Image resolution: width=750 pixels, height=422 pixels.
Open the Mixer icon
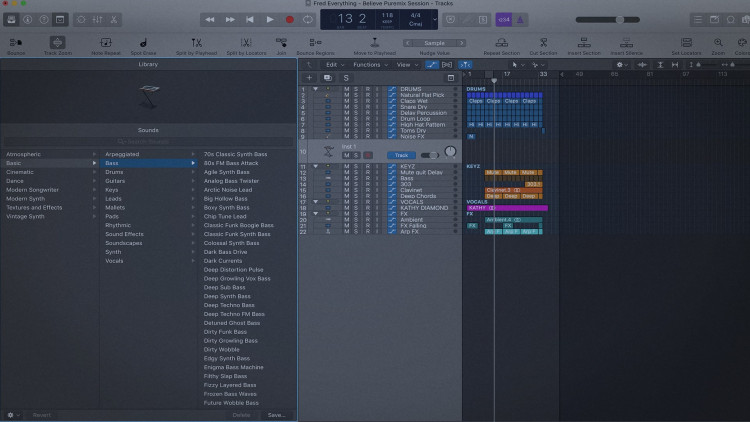point(98,20)
